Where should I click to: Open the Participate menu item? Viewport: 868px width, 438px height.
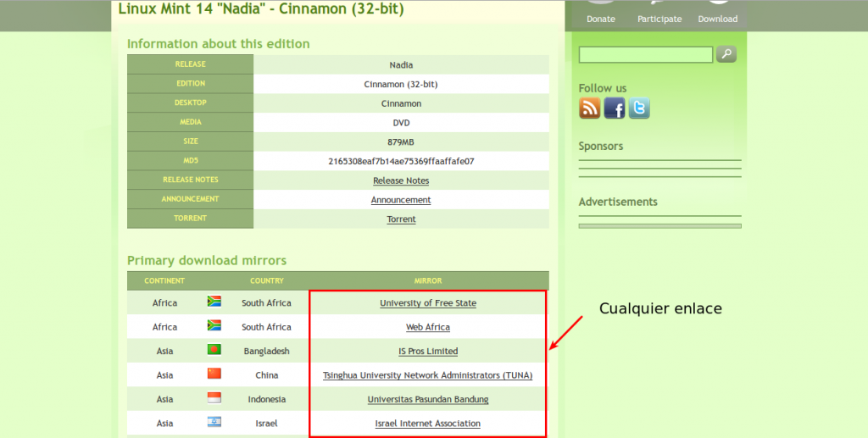(x=659, y=19)
